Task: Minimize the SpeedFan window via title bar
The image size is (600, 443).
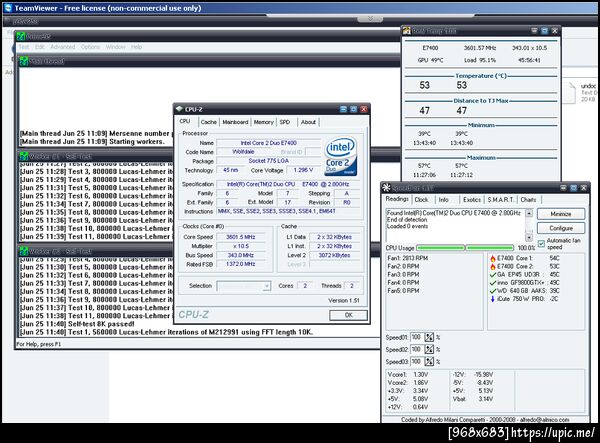Action: [563, 188]
